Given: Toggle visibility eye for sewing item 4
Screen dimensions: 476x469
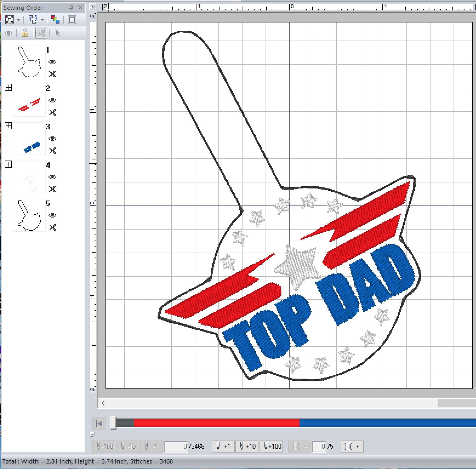Looking at the screenshot, I should click(52, 177).
